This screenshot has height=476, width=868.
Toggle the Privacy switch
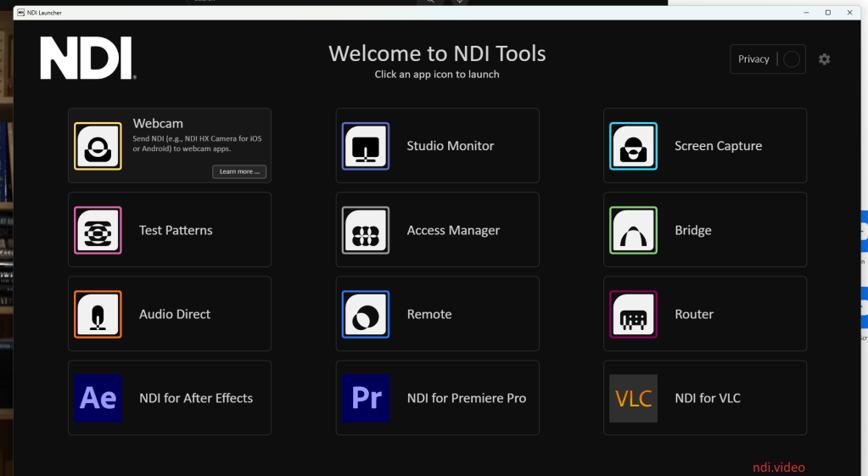pos(792,59)
